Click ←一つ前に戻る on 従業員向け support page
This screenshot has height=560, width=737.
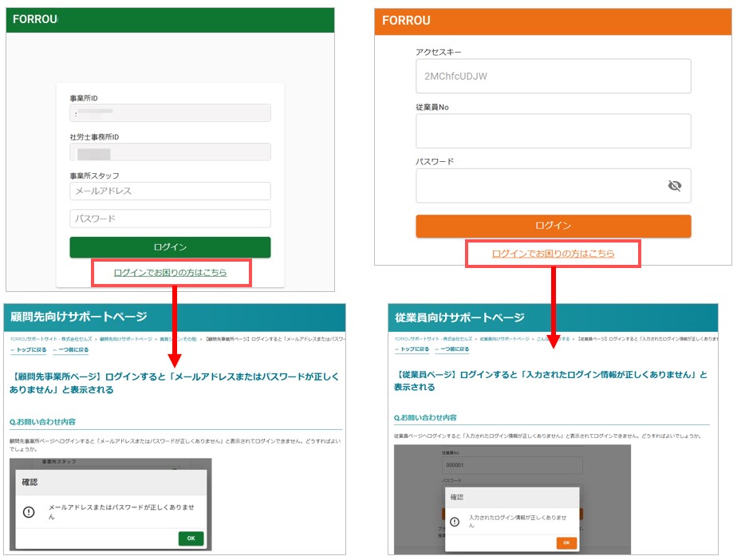[x=452, y=349]
